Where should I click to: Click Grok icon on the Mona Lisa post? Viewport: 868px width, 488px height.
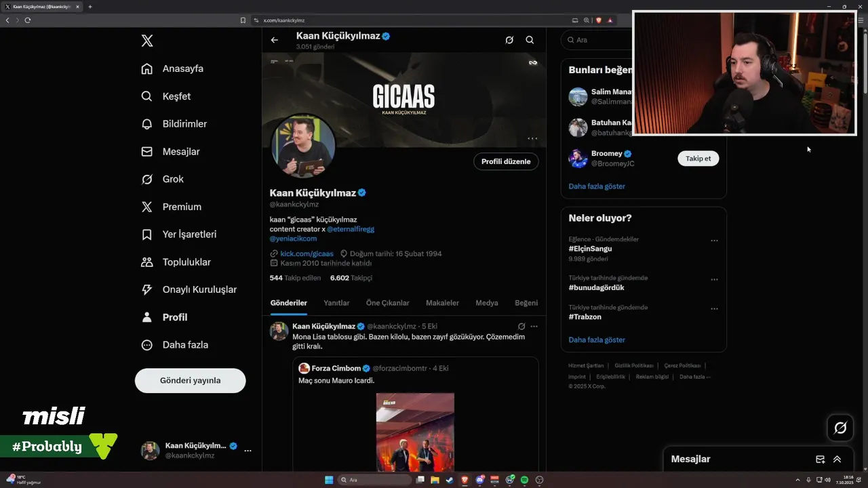coord(521,326)
